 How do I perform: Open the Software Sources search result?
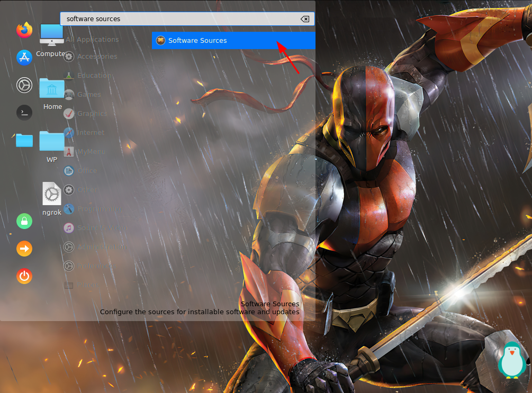(233, 40)
